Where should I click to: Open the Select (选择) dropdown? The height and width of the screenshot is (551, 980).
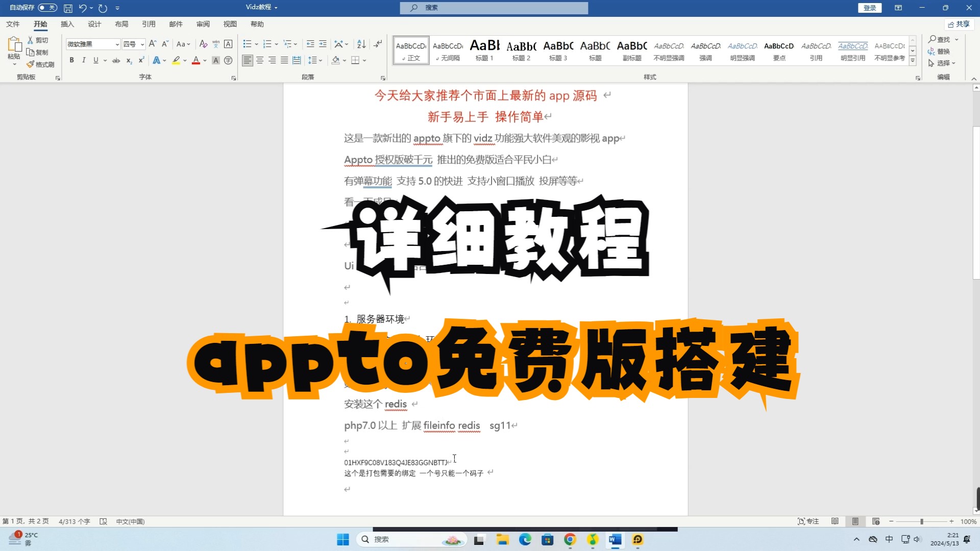click(x=942, y=63)
